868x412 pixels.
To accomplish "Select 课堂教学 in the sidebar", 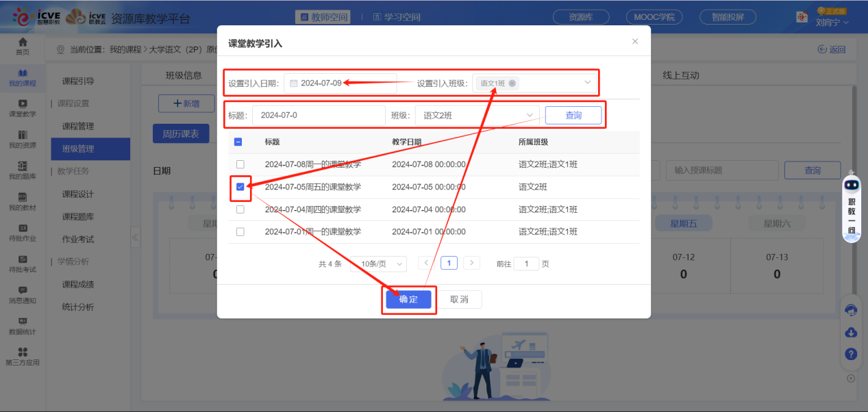I will point(22,110).
